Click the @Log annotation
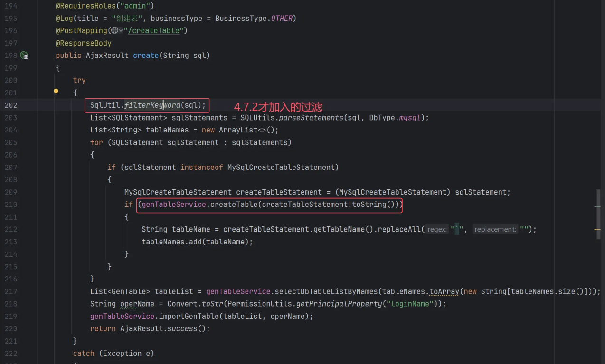Screen dimensions: 605x364 pyautogui.click(x=64, y=19)
